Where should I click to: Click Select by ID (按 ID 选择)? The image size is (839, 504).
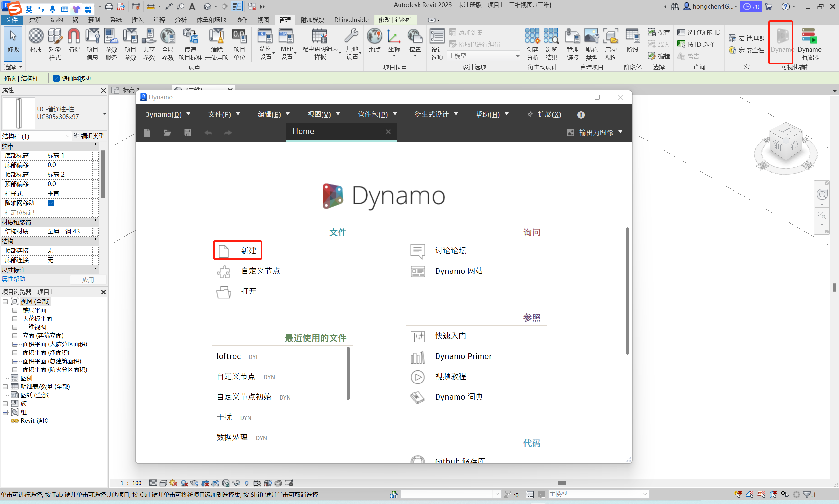pyautogui.click(x=696, y=44)
